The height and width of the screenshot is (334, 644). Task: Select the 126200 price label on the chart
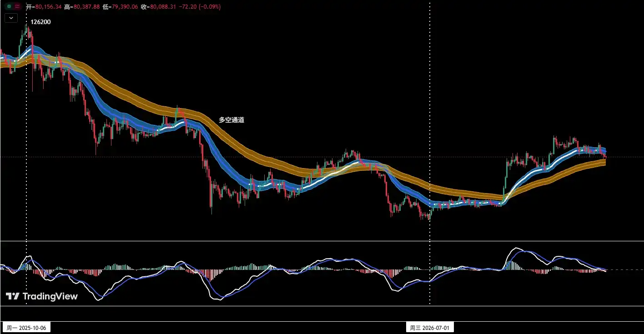pyautogui.click(x=40, y=22)
